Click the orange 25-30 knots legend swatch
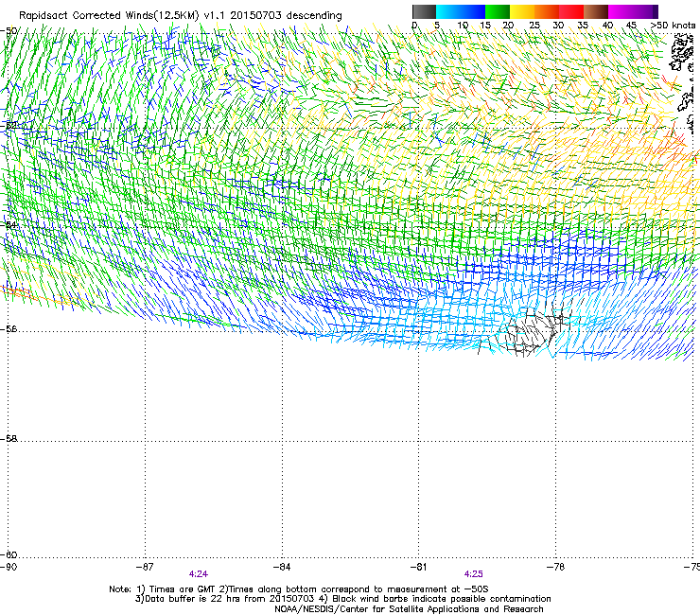Image resolution: width=700 pixels, height=615 pixels. [x=547, y=11]
